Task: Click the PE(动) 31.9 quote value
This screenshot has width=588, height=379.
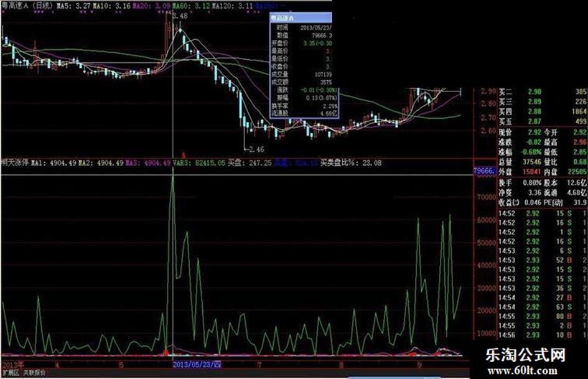Action: 581,202
